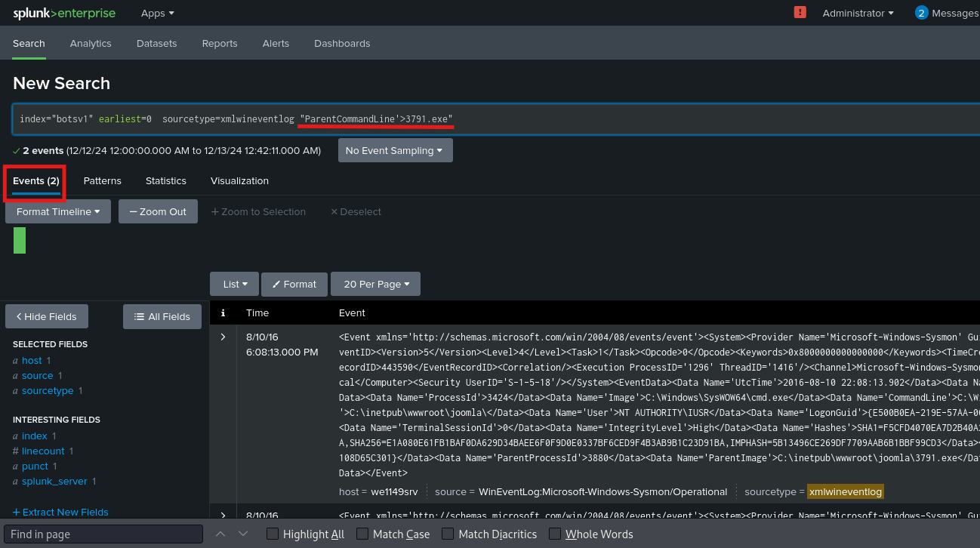Click the Splunk enterprise logo
980x548 pixels.
[65, 13]
